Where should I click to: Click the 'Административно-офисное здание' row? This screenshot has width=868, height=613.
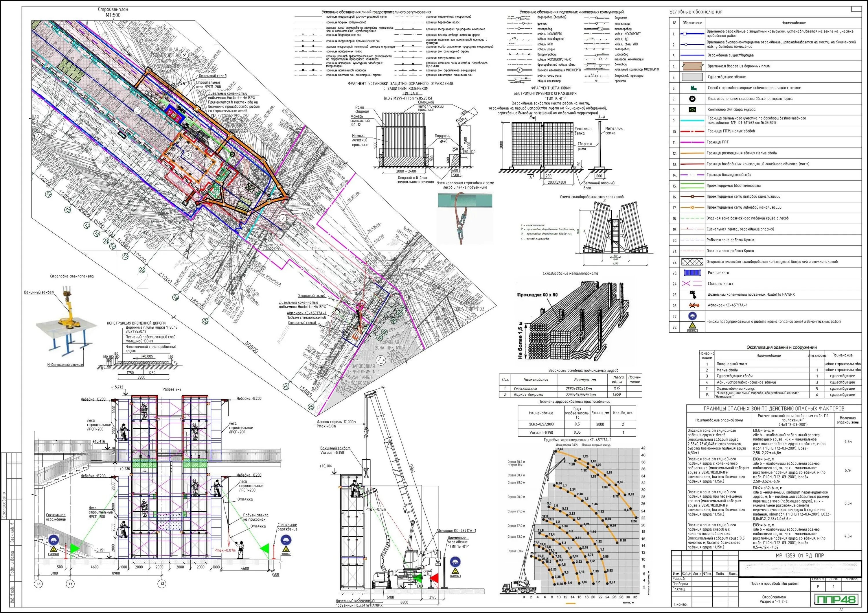point(781,382)
